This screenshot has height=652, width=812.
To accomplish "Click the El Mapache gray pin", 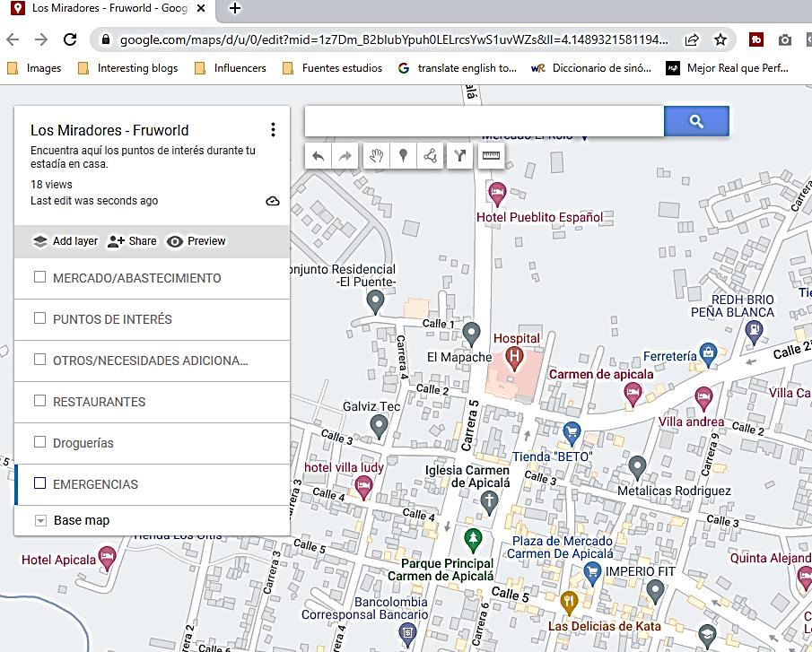I will coord(471,334).
